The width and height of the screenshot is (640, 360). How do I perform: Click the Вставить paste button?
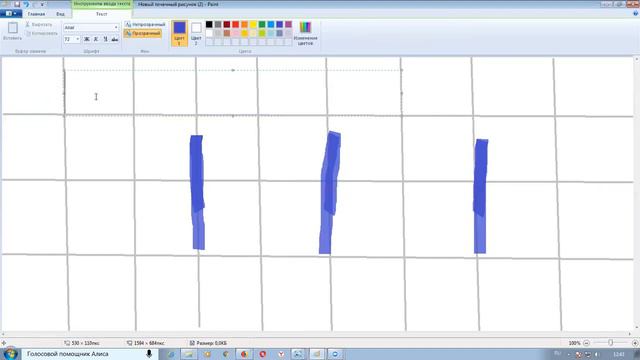coord(13,31)
